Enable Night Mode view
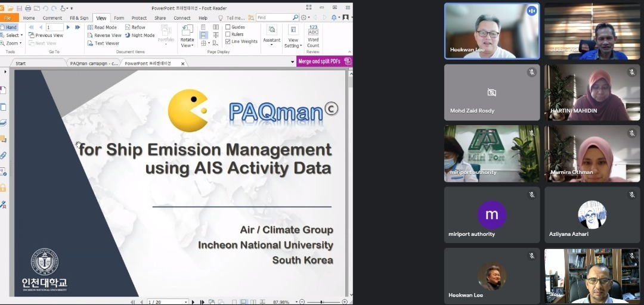 coord(140,35)
